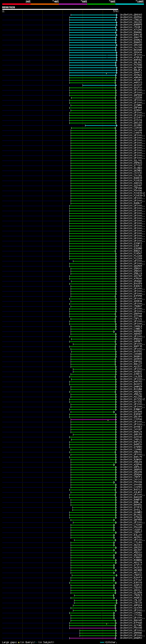Select hit label UniRef100_B9HI38

(x=131, y=35)
